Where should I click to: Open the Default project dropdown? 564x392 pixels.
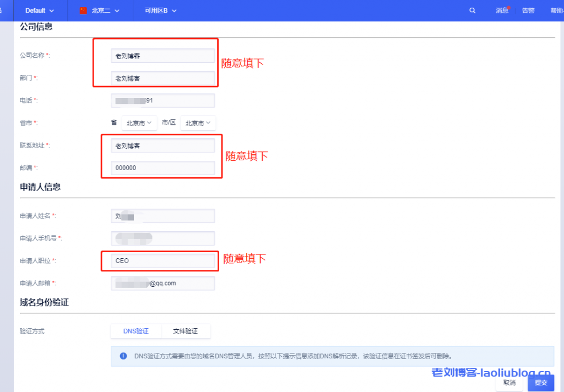click(40, 10)
